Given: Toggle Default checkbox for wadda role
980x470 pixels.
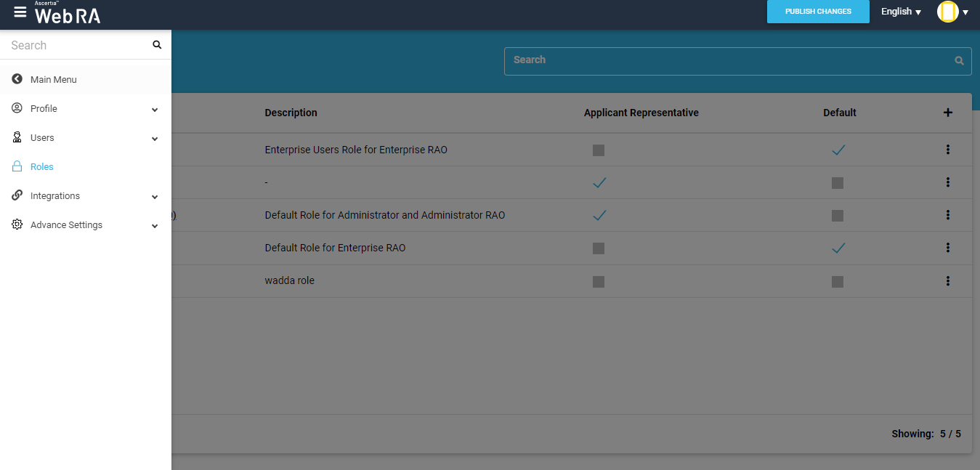Looking at the screenshot, I should point(838,282).
